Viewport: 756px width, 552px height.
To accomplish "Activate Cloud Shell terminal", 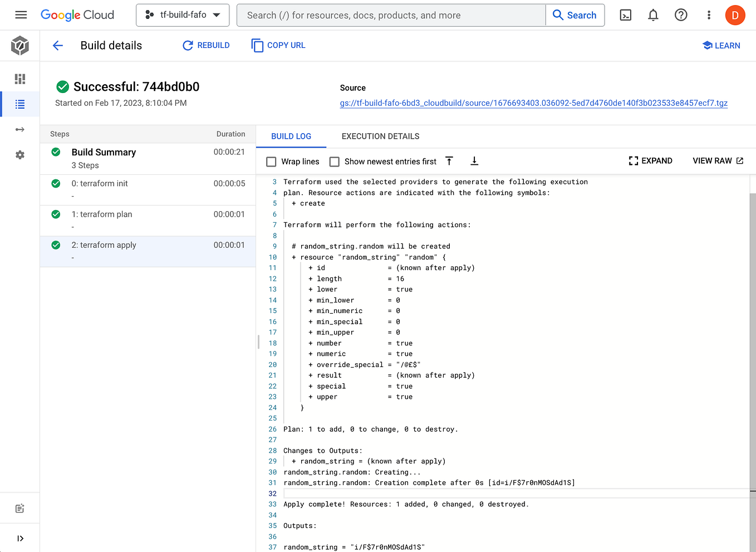I will [x=625, y=15].
